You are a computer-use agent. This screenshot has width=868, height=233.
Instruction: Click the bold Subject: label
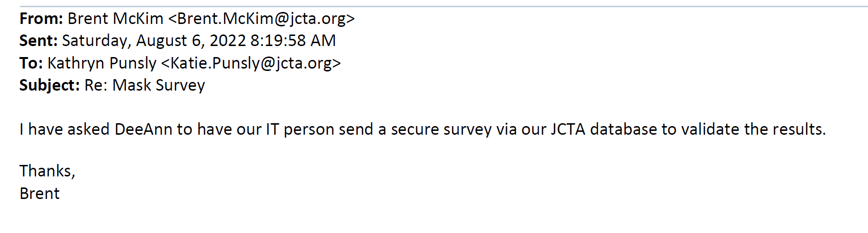[x=49, y=85]
